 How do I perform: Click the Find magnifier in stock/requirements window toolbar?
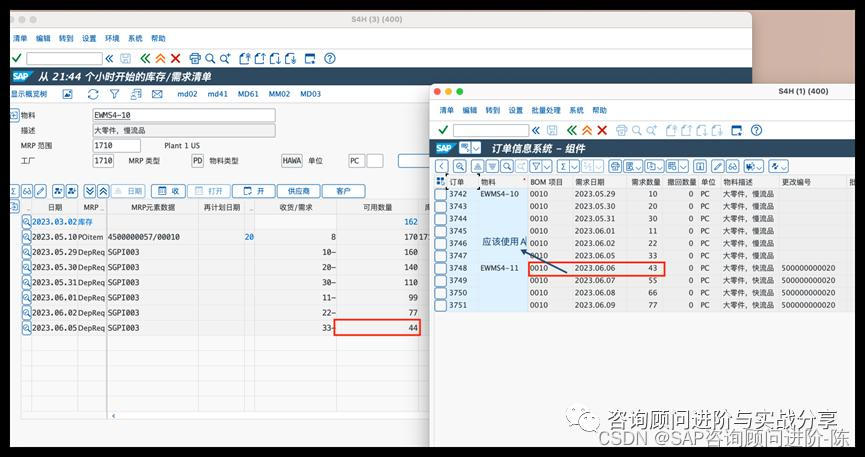[x=210, y=59]
